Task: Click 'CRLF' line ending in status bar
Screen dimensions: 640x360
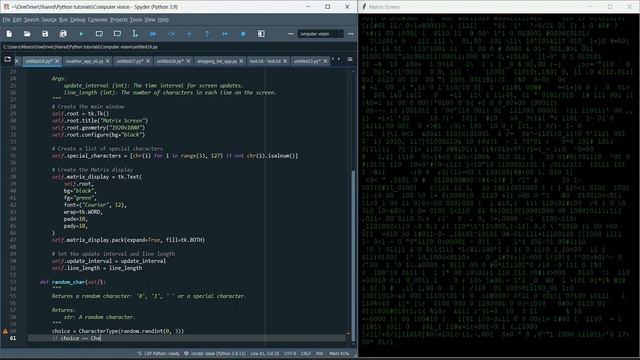Action: 306,353
